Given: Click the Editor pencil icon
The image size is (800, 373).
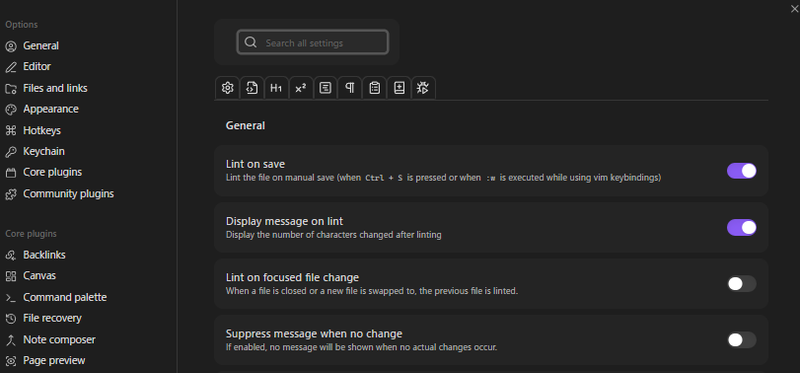Looking at the screenshot, I should [11, 67].
